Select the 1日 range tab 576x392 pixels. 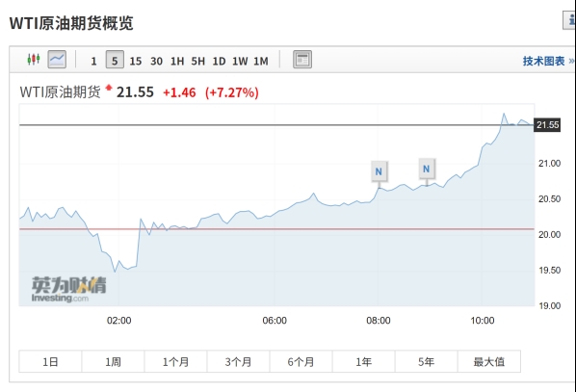[x=50, y=362]
